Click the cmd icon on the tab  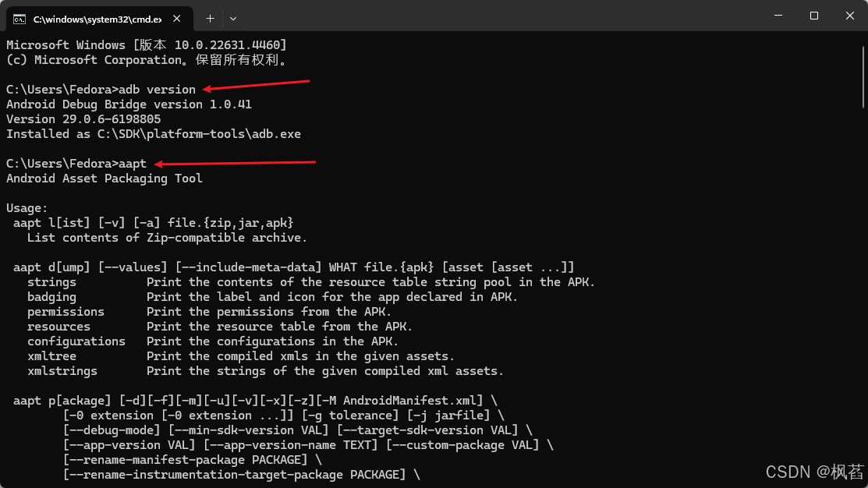coord(19,19)
